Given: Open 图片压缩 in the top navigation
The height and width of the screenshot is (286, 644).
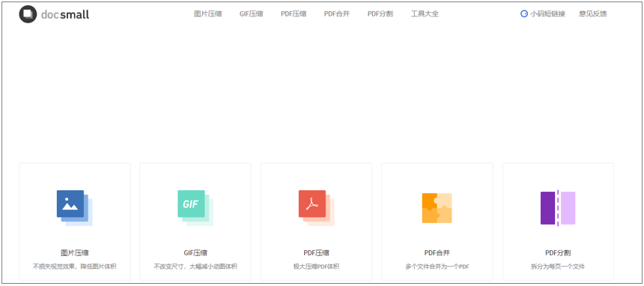Looking at the screenshot, I should pos(208,13).
